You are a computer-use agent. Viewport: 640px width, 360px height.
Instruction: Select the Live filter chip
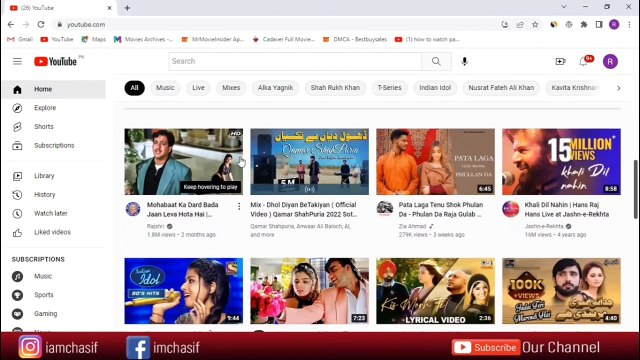[198, 88]
